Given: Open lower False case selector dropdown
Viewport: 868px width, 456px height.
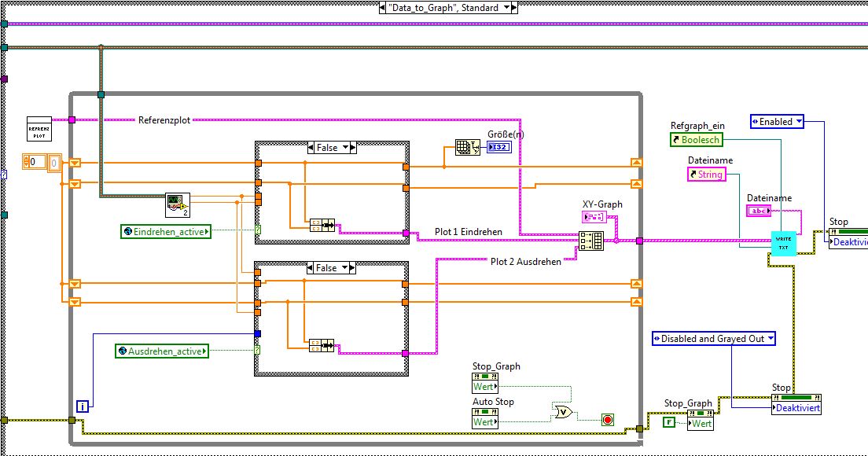Looking at the screenshot, I should [345, 268].
